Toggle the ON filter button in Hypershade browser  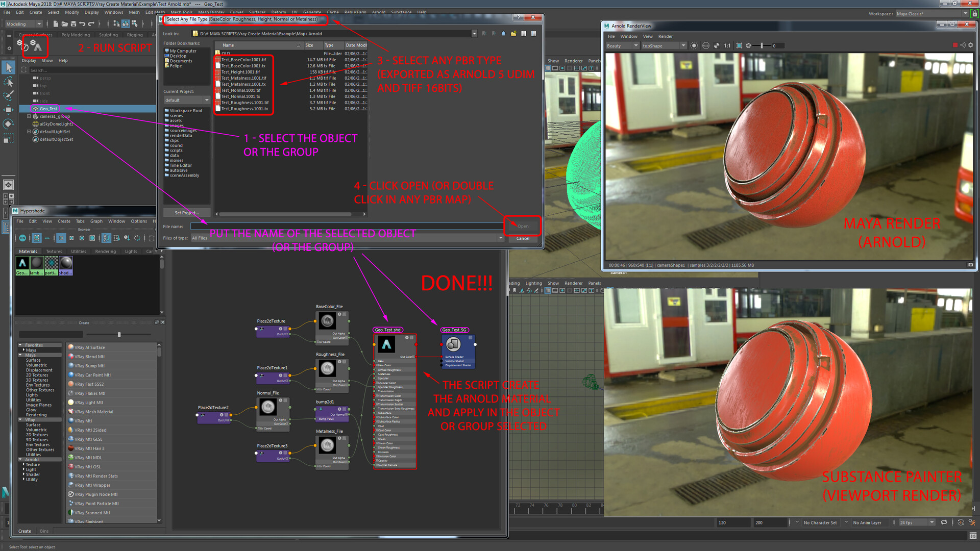(22, 238)
